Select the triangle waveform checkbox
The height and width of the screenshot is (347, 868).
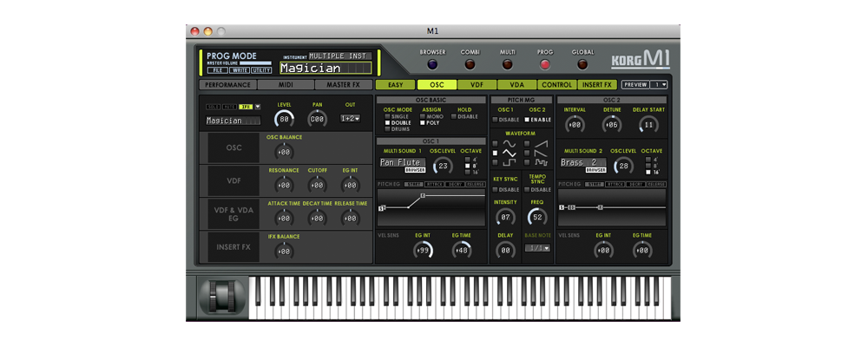point(495,154)
